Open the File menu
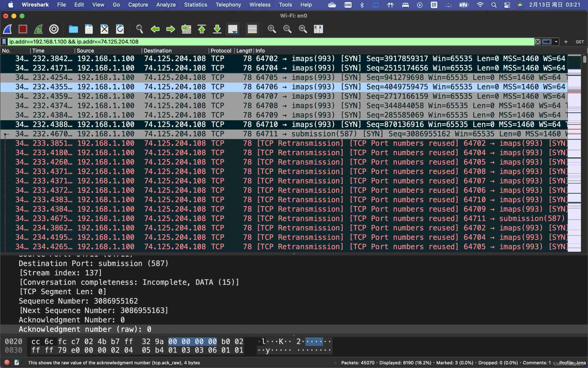 point(62,5)
